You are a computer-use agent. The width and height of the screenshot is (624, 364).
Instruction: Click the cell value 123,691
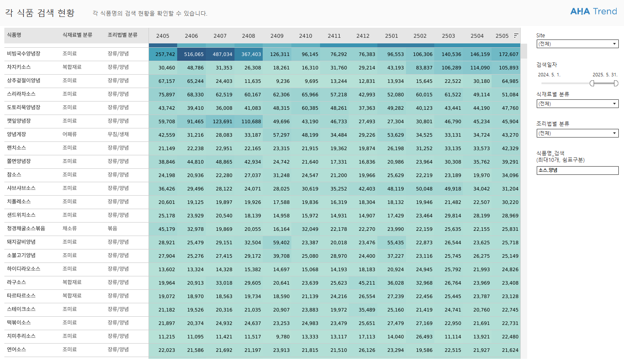(222, 121)
